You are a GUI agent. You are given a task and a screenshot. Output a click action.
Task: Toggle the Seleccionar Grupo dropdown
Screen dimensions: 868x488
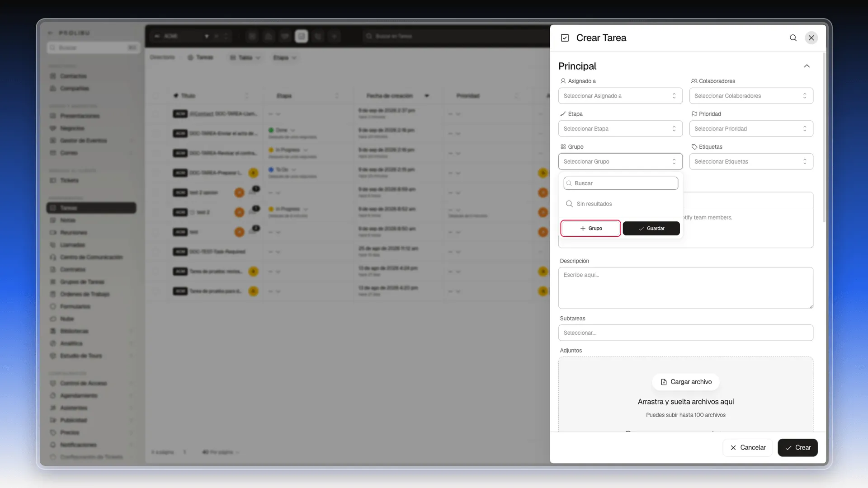pyautogui.click(x=620, y=161)
